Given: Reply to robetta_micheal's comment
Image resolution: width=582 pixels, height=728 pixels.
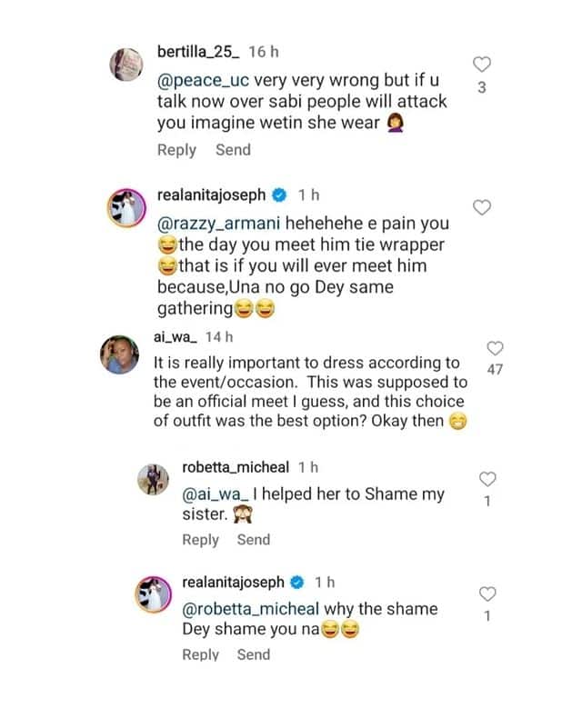Looking at the screenshot, I should click(201, 540).
